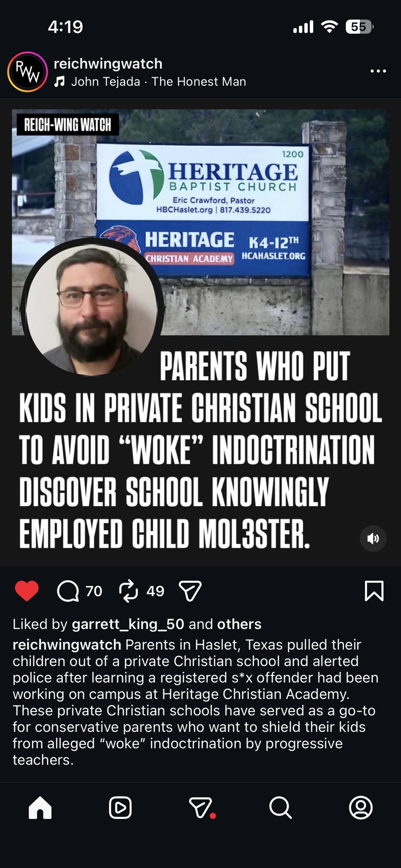
Task: View others who liked the post
Action: [x=239, y=624]
